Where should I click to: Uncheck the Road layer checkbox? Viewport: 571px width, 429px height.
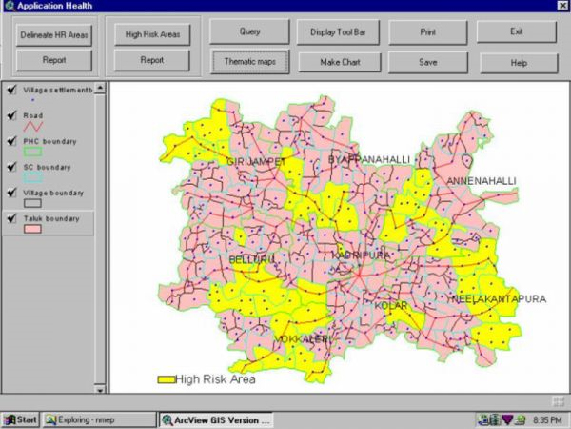click(12, 115)
